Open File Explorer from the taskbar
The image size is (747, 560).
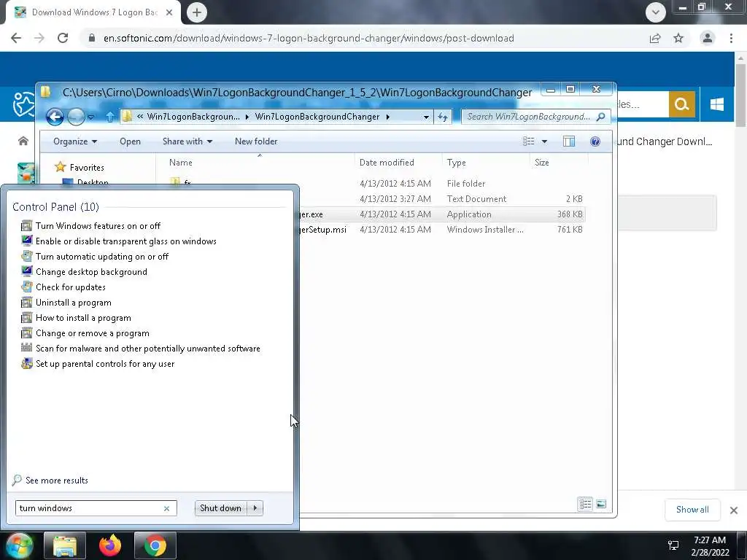coord(65,545)
